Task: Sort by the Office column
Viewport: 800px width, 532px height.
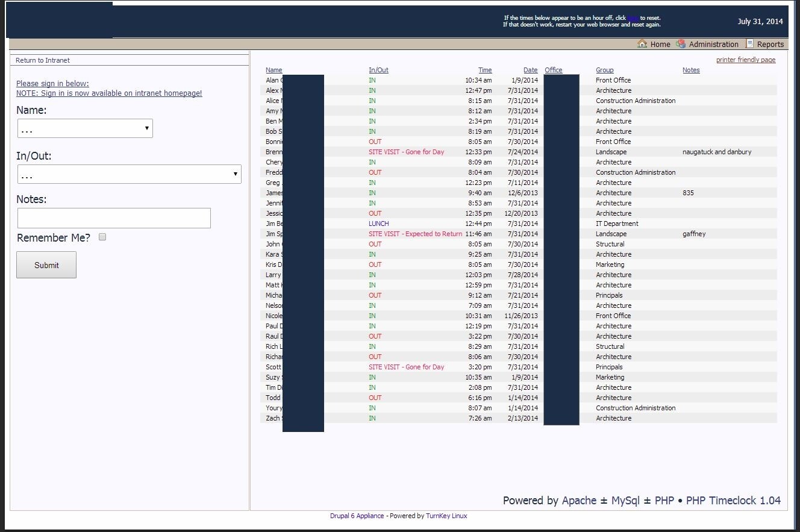Action: click(553, 70)
